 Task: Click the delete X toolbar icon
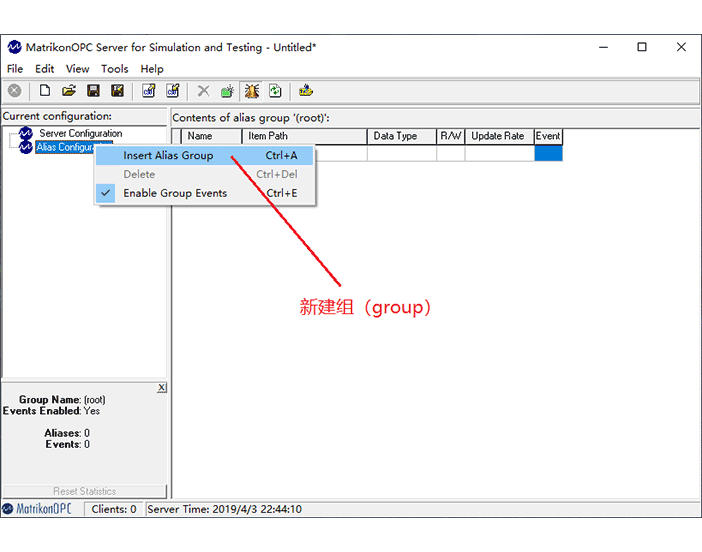coord(204,91)
